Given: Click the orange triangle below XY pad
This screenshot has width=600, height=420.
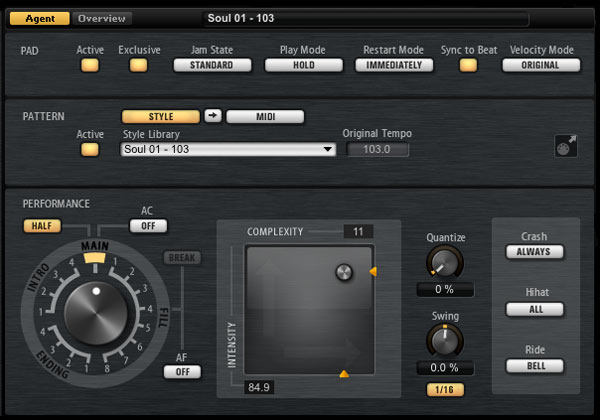Looking at the screenshot, I should (344, 373).
